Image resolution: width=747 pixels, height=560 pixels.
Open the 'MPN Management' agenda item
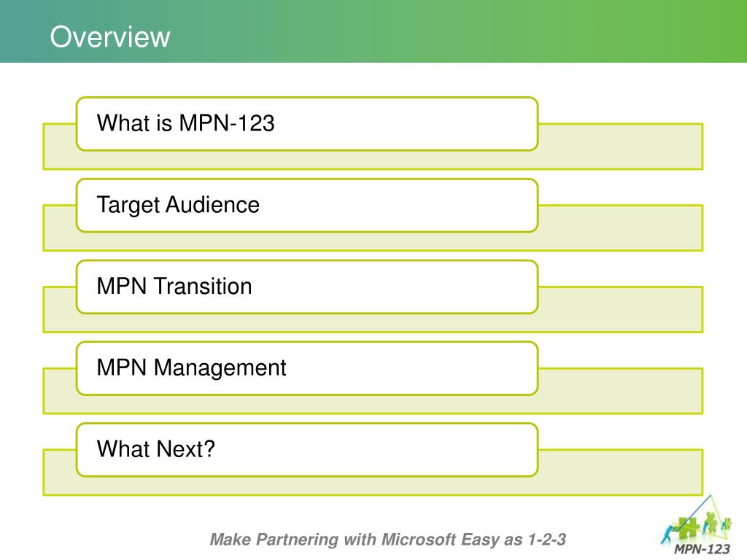coord(307,368)
